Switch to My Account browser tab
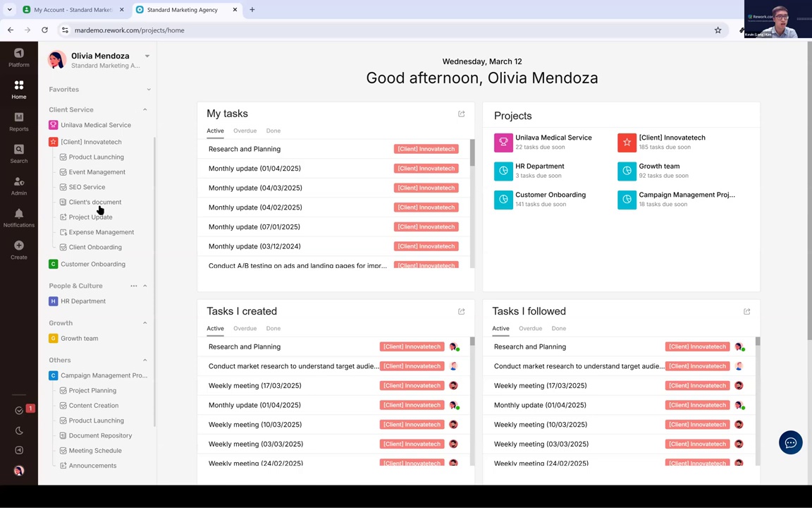Viewport: 812px width, 508px height. tap(73, 9)
